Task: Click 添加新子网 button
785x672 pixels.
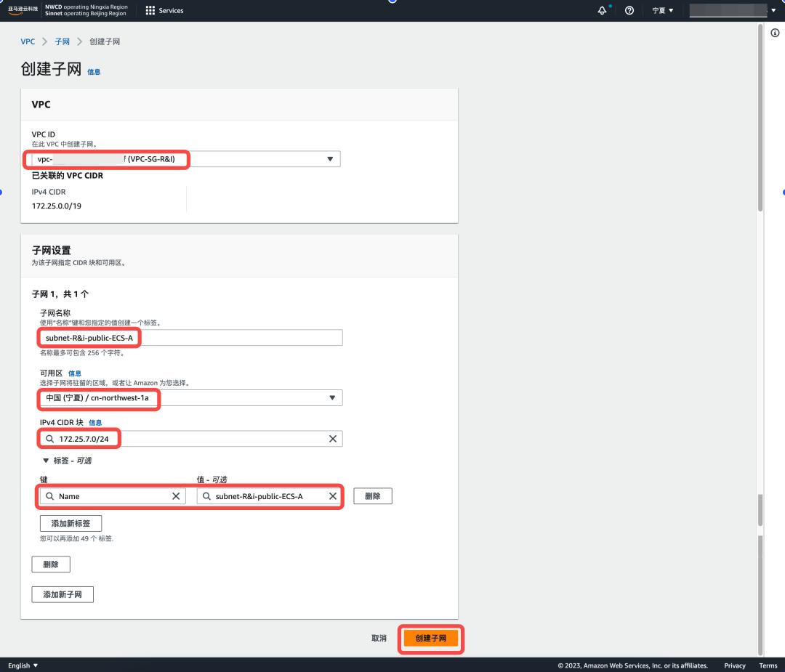Action: coord(63,594)
